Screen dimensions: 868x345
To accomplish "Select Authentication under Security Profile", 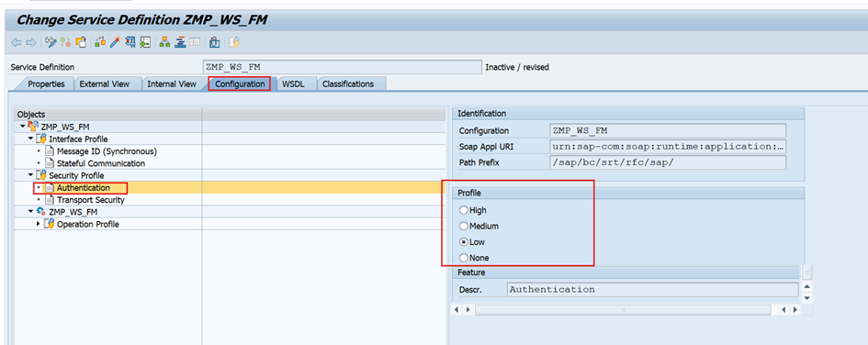I will tap(83, 187).
